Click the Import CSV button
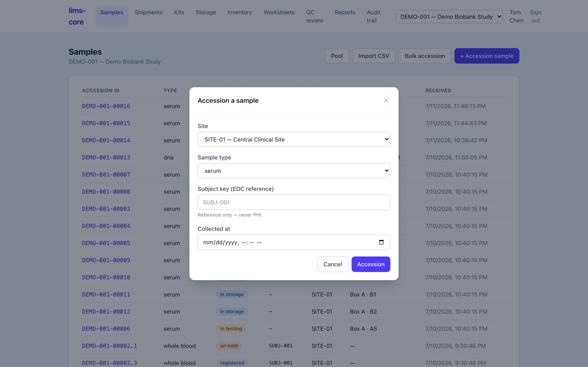The image size is (588, 367). (x=374, y=56)
